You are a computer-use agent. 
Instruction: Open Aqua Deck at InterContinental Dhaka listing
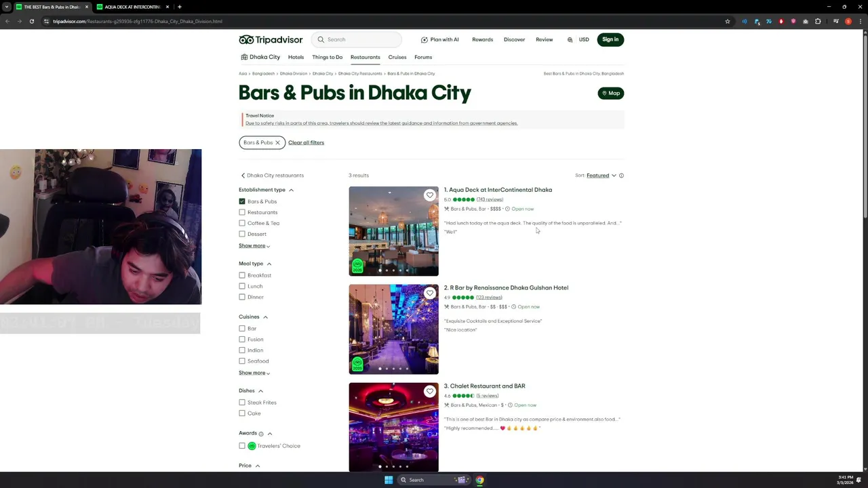click(498, 190)
